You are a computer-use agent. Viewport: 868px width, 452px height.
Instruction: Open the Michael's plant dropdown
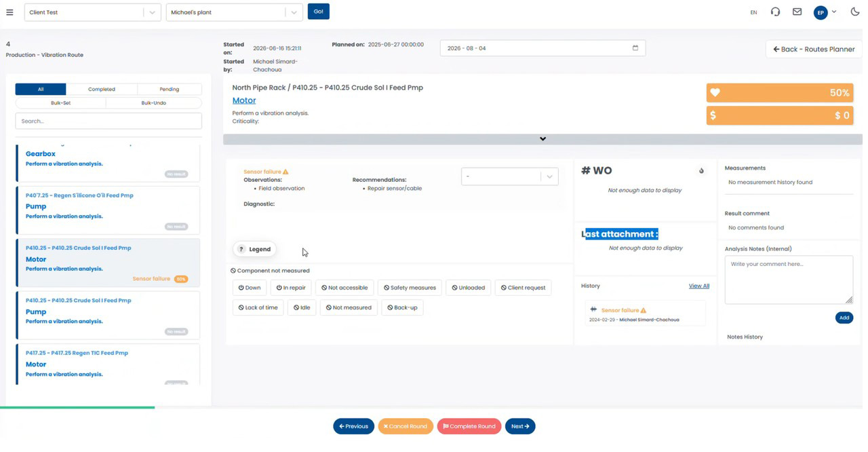pyautogui.click(x=234, y=12)
